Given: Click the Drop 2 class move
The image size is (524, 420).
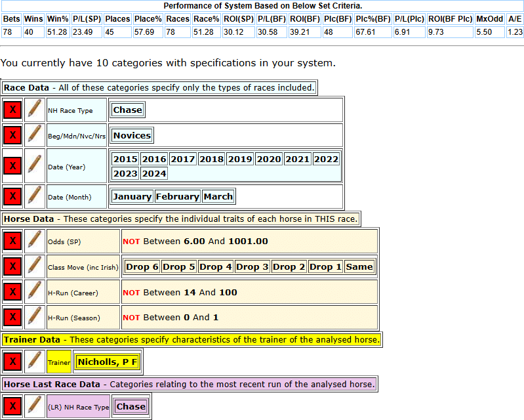Looking at the screenshot, I should point(289,267).
